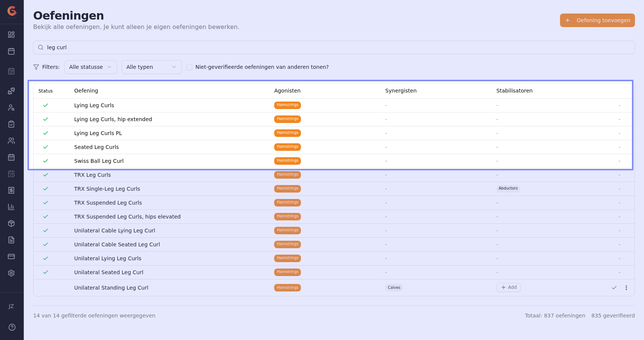Screen dimensions: 644x340
Task: Open the JZ user avatar menu
Action: [x=11, y=306]
